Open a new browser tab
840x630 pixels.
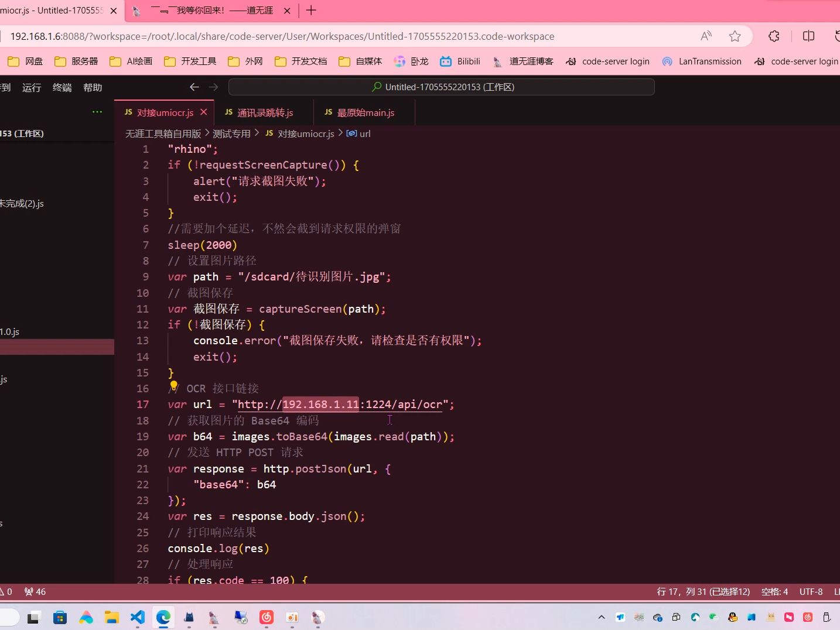(311, 11)
